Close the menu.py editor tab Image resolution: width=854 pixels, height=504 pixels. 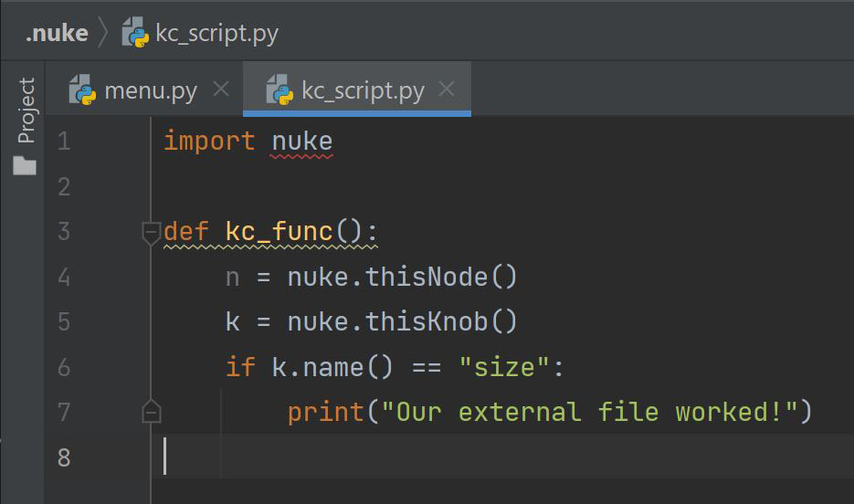(x=221, y=89)
